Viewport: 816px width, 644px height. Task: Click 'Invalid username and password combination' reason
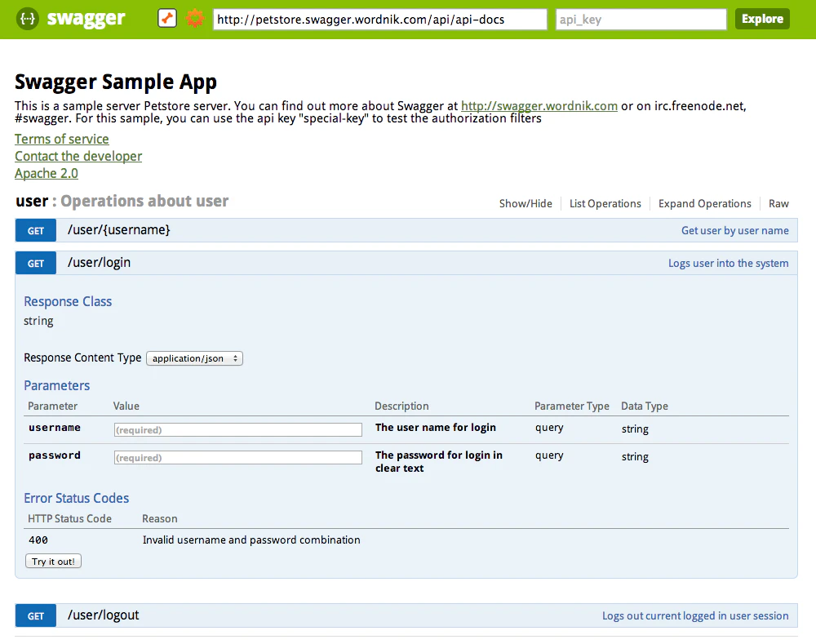pyautogui.click(x=251, y=540)
